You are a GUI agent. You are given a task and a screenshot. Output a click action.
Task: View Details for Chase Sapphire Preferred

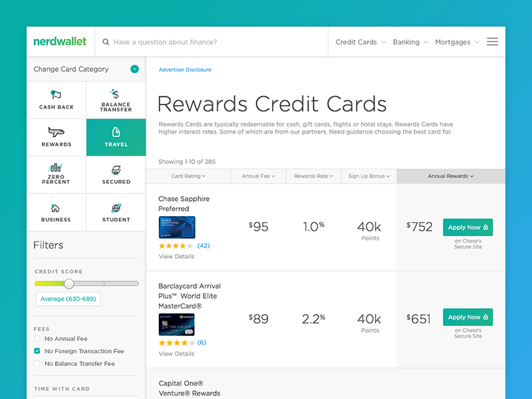tap(176, 257)
